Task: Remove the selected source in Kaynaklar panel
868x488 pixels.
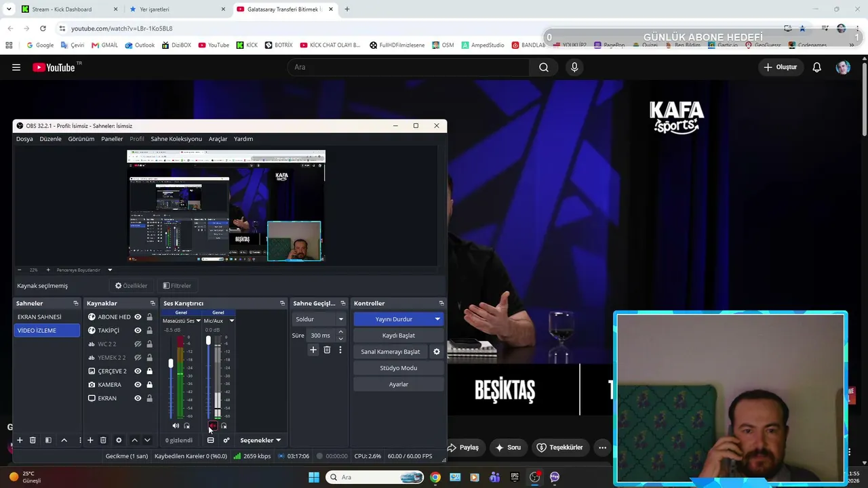Action: click(x=103, y=440)
